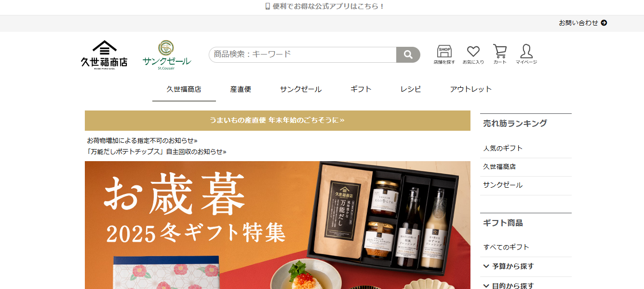
Task: Open favorites via the heart icon
Action: 473,55
